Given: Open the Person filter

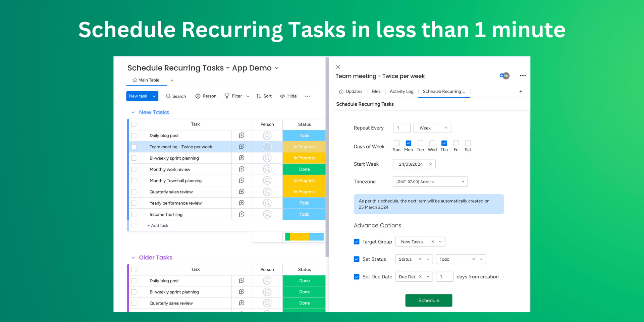Looking at the screenshot, I should [206, 96].
